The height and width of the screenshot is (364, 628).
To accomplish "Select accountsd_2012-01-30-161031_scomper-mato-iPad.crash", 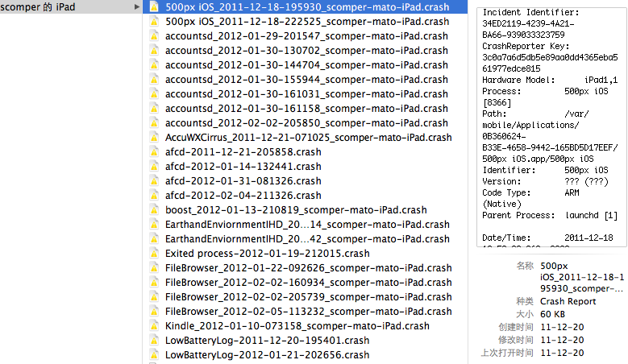I will coord(306,94).
